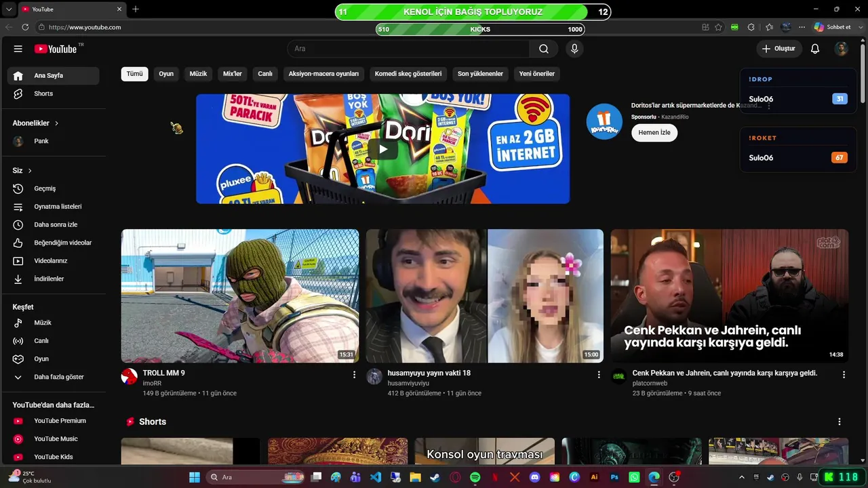
Task: Select the Mix'ler filter chip
Action: 233,74
